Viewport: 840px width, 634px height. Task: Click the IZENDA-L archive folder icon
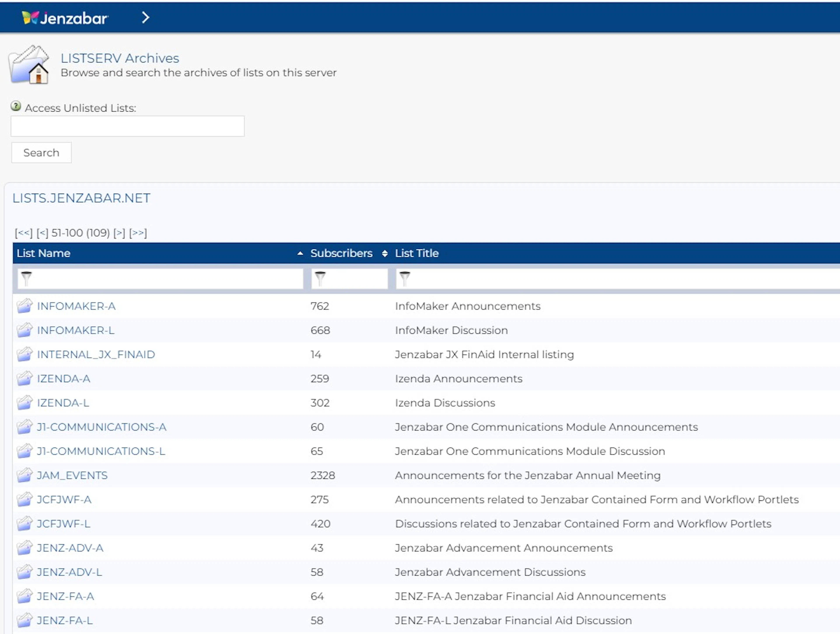(x=25, y=403)
